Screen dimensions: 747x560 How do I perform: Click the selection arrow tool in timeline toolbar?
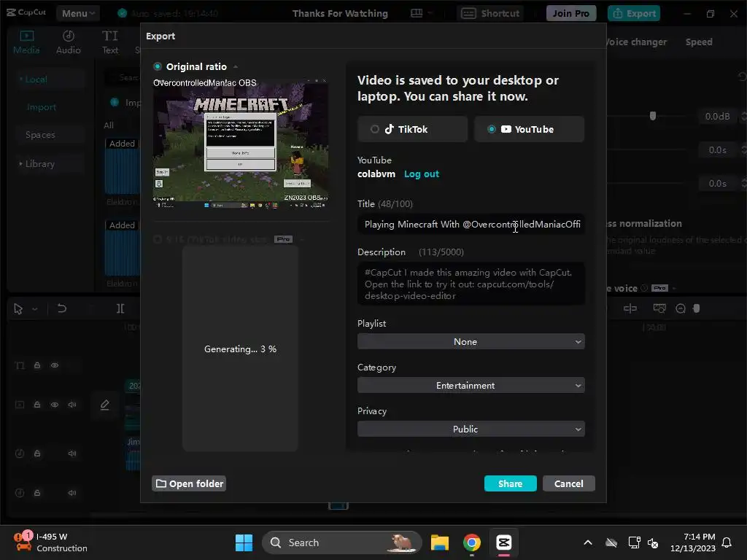18,309
